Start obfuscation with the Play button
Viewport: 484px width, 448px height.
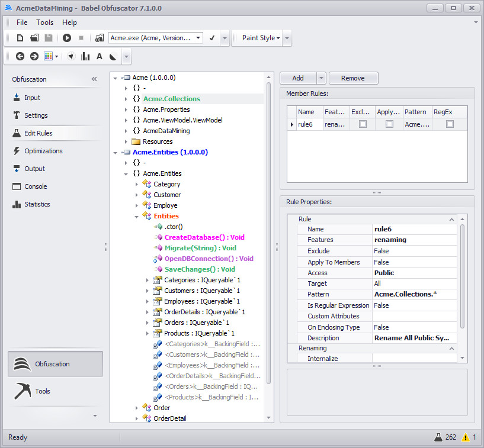67,38
